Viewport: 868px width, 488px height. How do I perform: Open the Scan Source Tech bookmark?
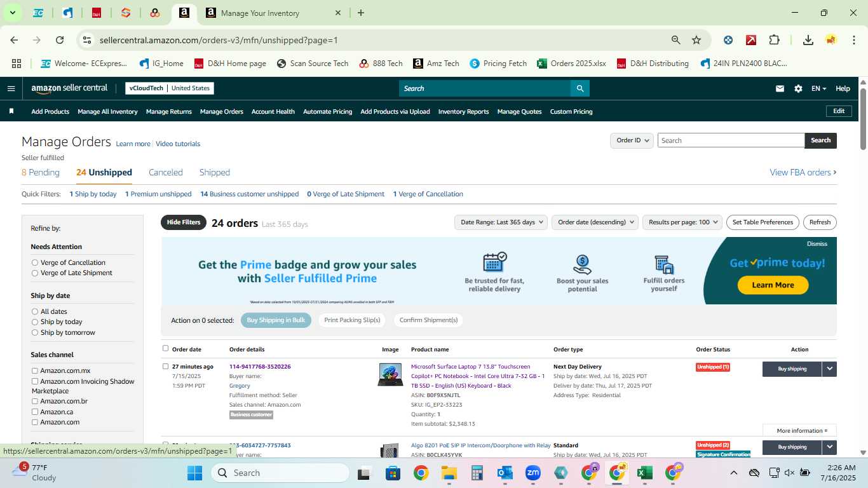click(312, 64)
